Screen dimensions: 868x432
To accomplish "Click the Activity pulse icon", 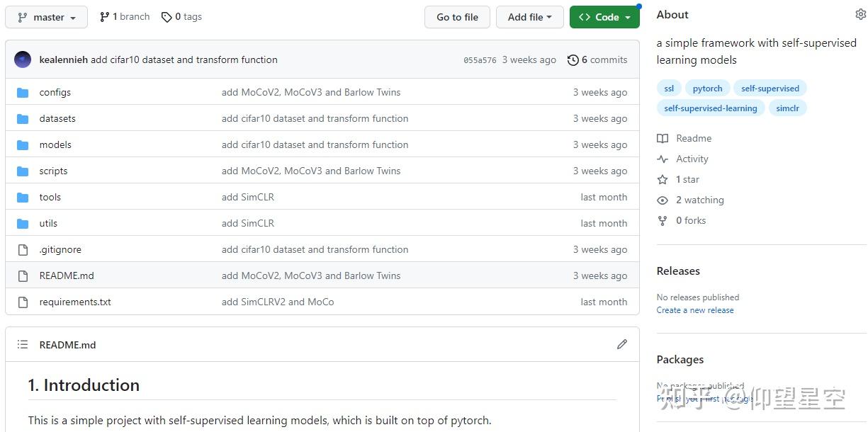I will click(663, 159).
